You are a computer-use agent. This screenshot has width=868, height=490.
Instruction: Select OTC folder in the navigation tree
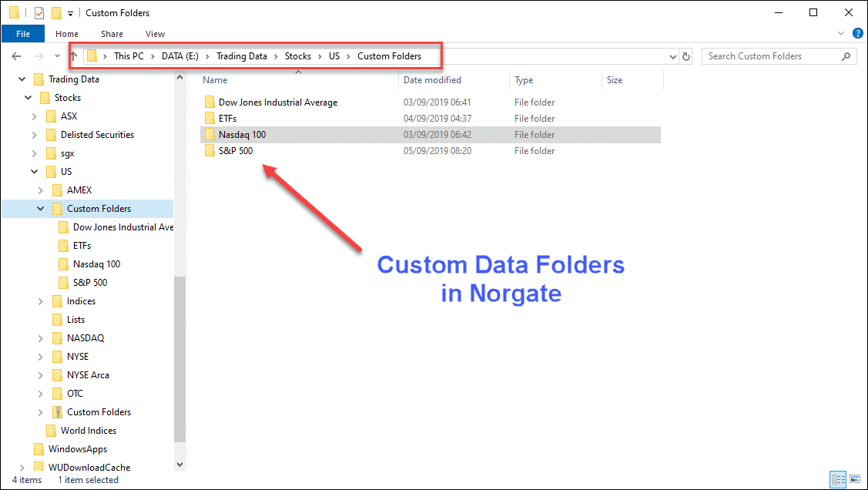pos(75,394)
